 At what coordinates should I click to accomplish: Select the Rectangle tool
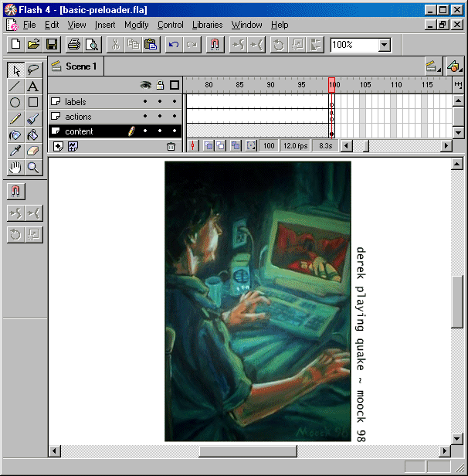pyautogui.click(x=33, y=102)
